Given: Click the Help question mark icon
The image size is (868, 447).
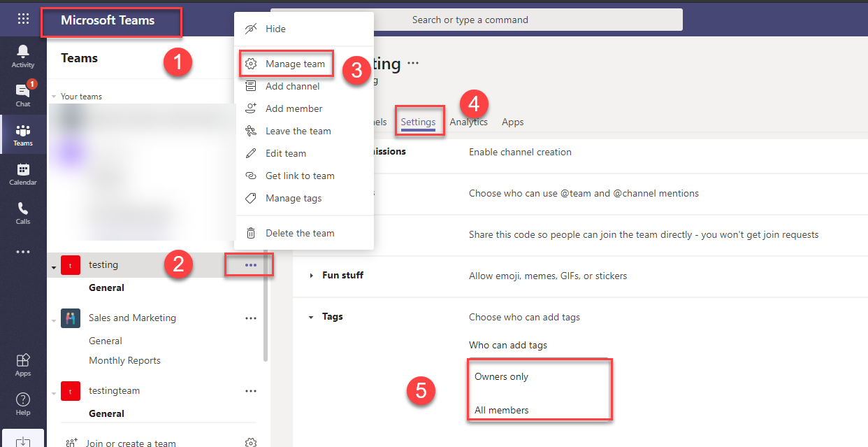Looking at the screenshot, I should pyautogui.click(x=23, y=404).
